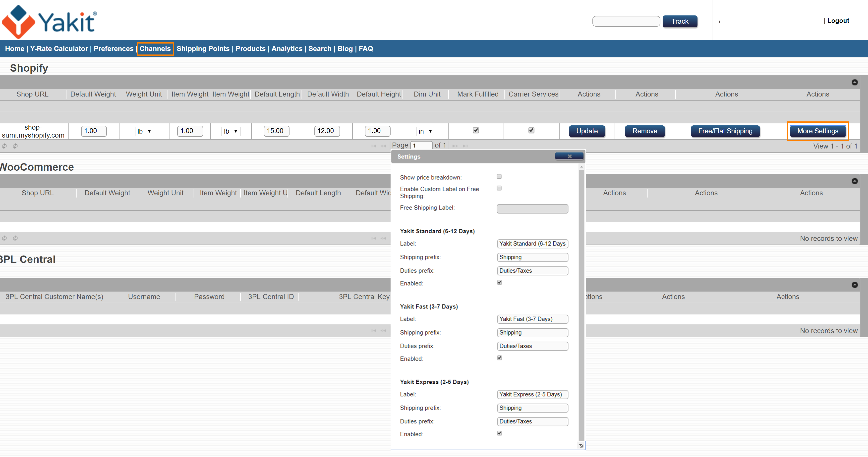Toggle Mark Fulfilled checkbox for shop-sumi
Image resolution: width=868 pixels, height=457 pixels.
(x=476, y=130)
